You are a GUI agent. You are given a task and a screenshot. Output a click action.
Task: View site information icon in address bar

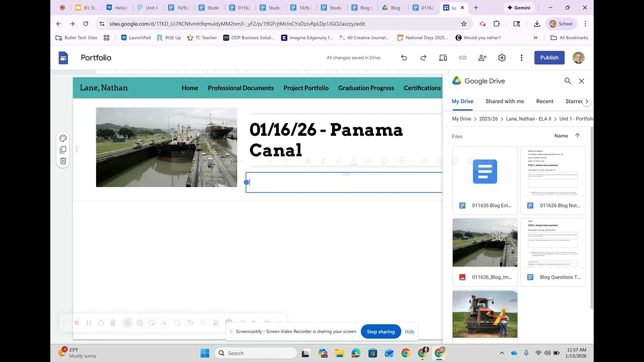pyautogui.click(x=102, y=24)
